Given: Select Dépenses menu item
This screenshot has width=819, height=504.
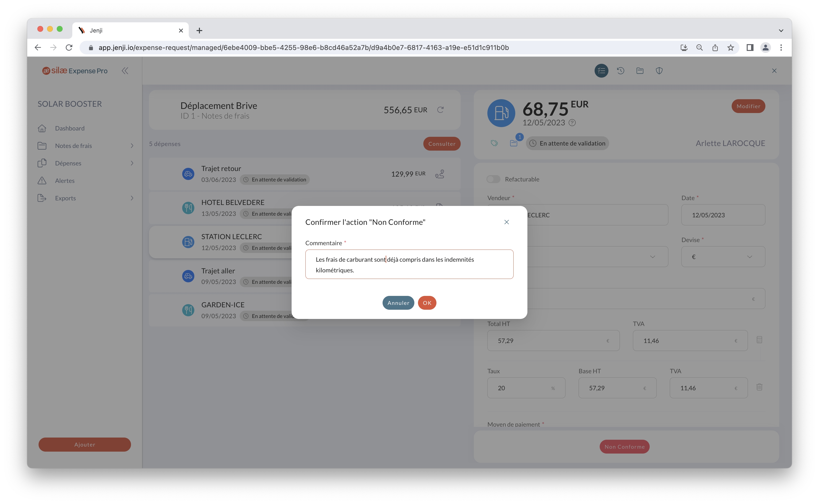Looking at the screenshot, I should (x=68, y=163).
